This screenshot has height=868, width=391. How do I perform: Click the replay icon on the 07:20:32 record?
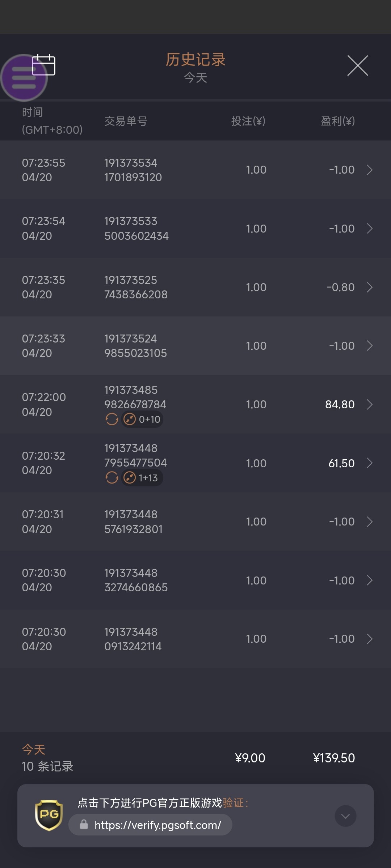click(112, 478)
